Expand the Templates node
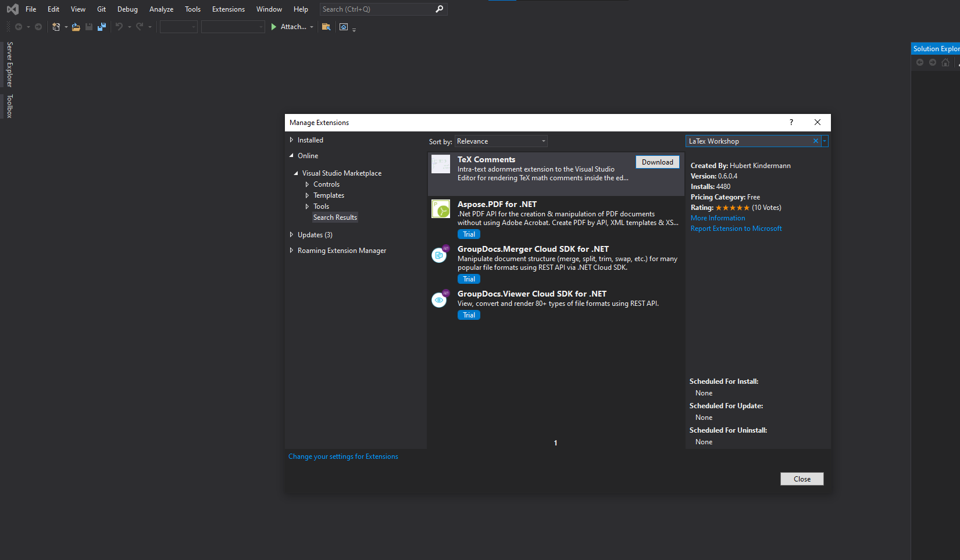The height and width of the screenshot is (560, 960). 307,195
